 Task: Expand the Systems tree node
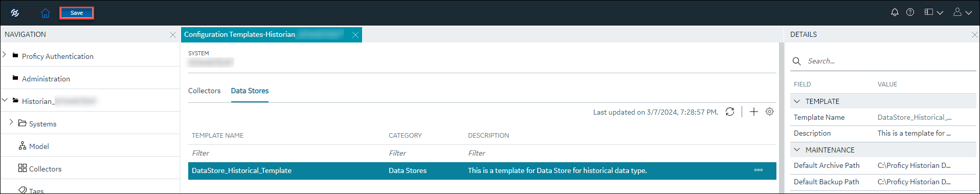11,122
